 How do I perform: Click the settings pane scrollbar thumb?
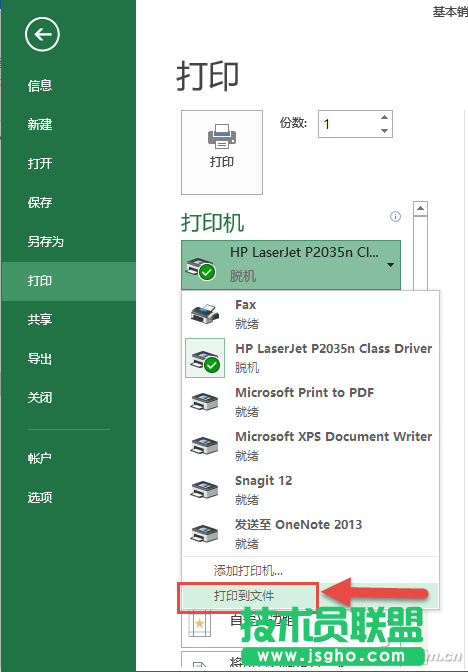420,253
